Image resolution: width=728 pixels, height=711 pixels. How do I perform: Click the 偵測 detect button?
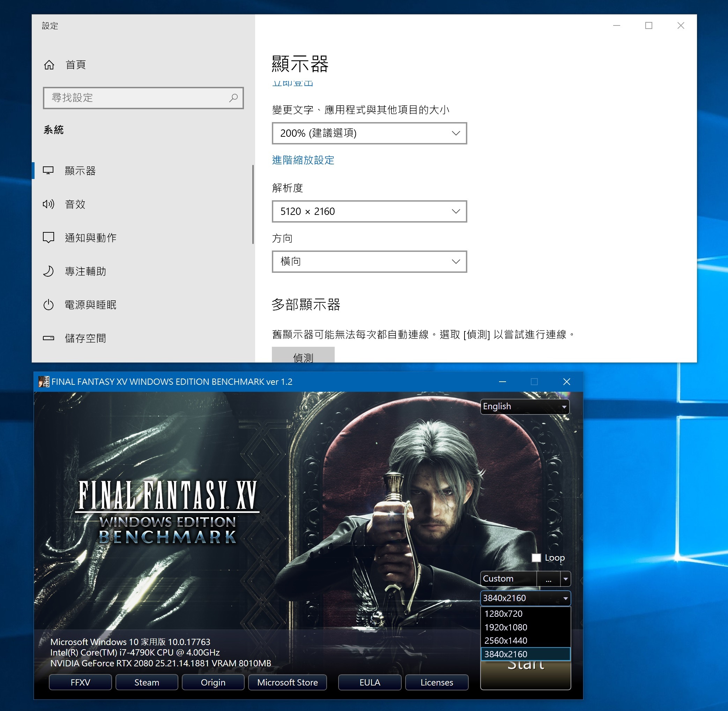(x=303, y=355)
